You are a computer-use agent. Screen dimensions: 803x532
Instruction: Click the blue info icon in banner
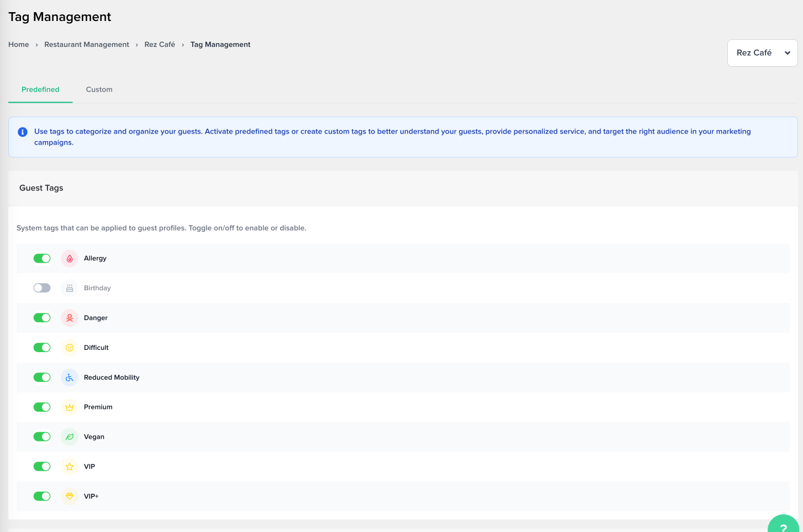tap(23, 132)
